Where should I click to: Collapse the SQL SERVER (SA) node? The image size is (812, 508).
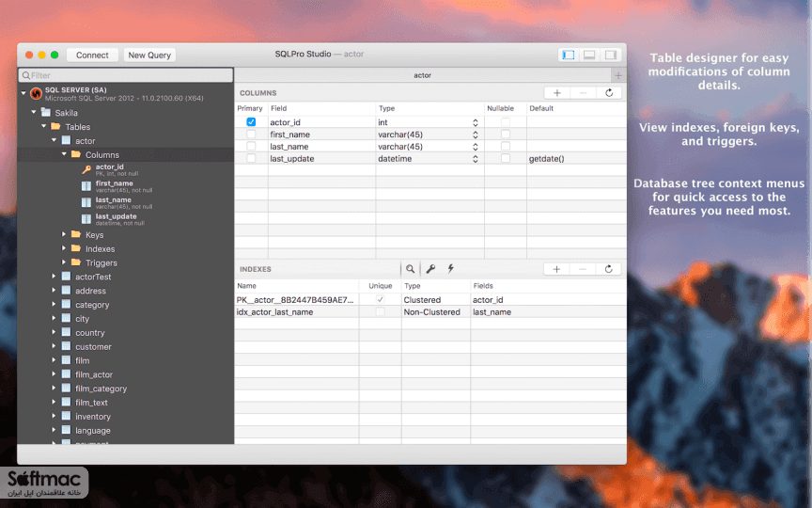pos(23,93)
